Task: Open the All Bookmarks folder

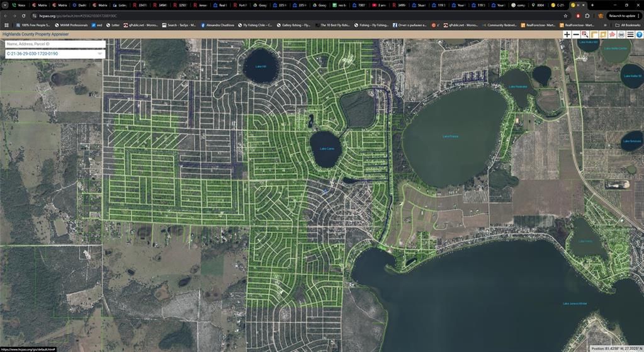Action: click(628, 25)
